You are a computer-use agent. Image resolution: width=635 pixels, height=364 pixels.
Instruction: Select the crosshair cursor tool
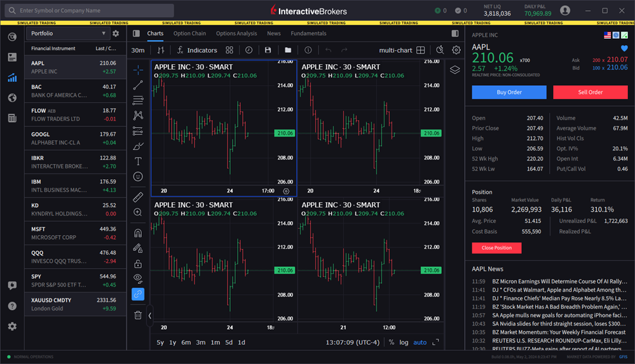click(x=138, y=70)
